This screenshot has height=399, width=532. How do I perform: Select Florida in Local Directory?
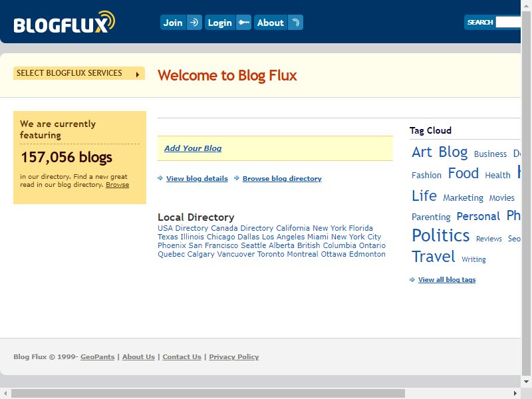[x=360, y=228]
